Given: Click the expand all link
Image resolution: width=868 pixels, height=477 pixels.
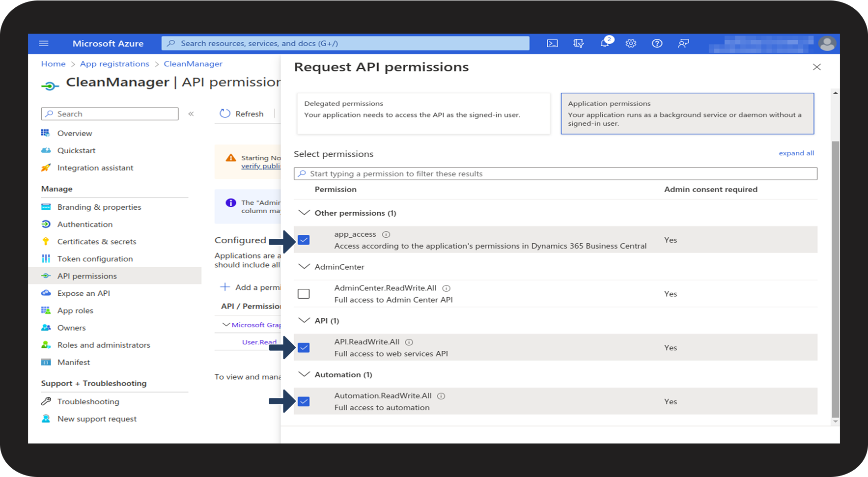Looking at the screenshot, I should pos(796,153).
